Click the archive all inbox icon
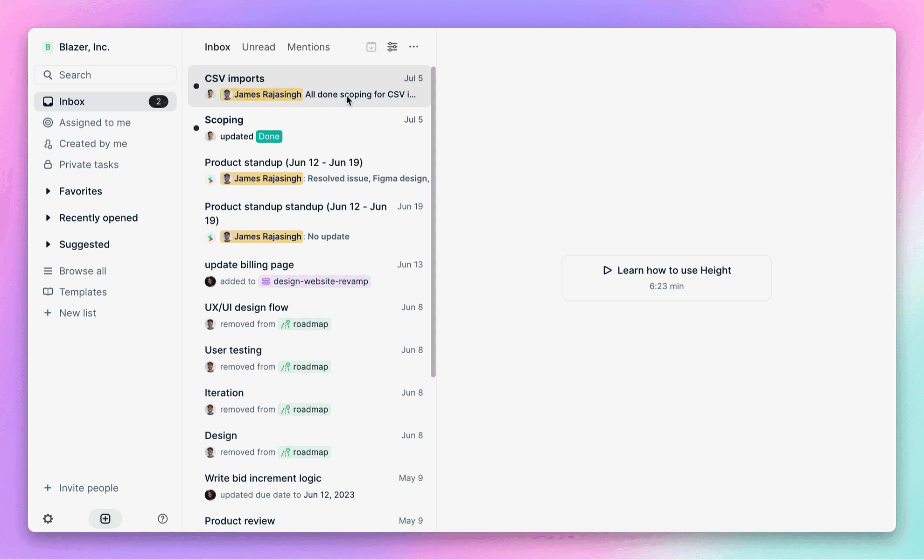Image resolution: width=924 pixels, height=560 pixels. point(371,47)
